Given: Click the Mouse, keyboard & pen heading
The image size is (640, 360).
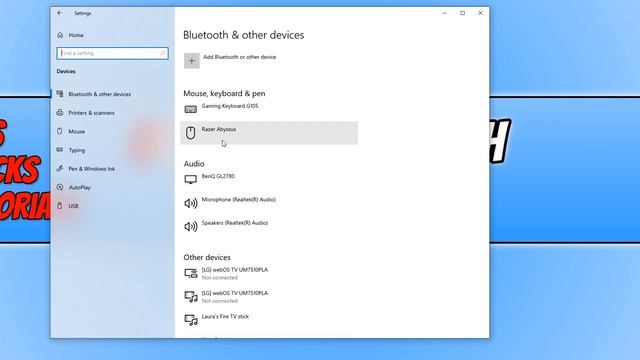Looking at the screenshot, I should click(224, 93).
